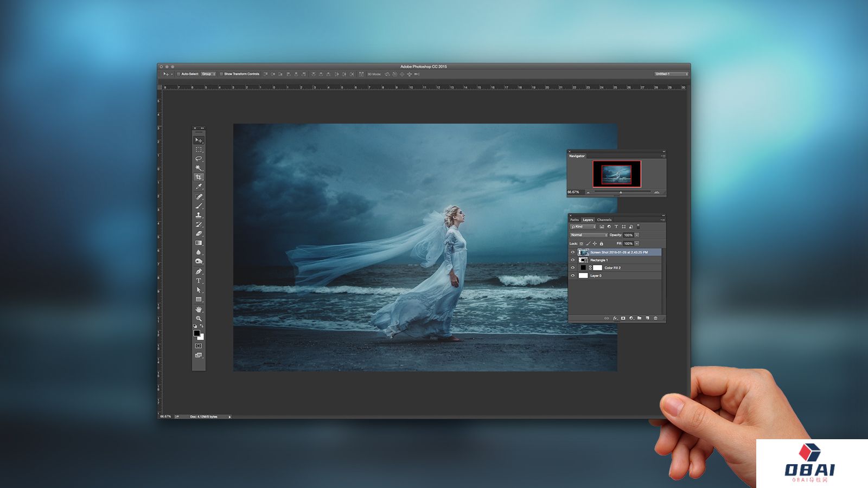Open the Auto-Select Group dropdown
This screenshot has height=488, width=868.
pos(208,74)
